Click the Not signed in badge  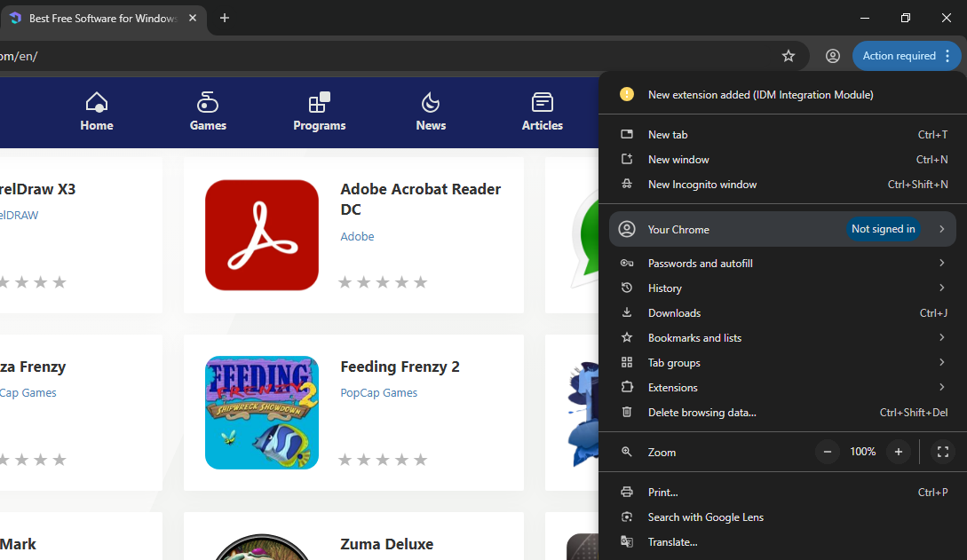[x=883, y=229]
